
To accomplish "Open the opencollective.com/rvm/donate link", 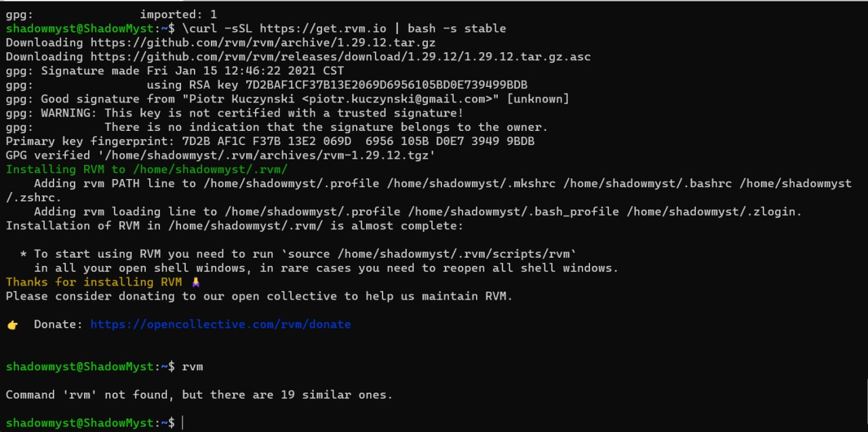I will [220, 324].
